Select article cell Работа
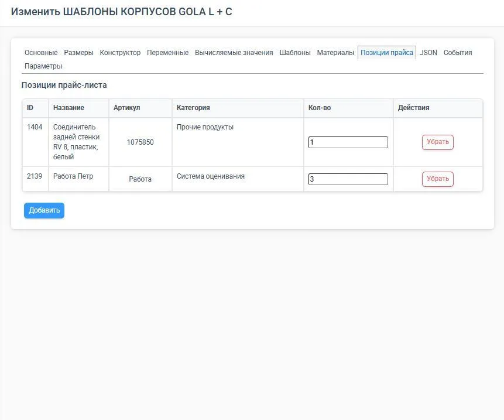This screenshot has width=504, height=420. [x=140, y=179]
